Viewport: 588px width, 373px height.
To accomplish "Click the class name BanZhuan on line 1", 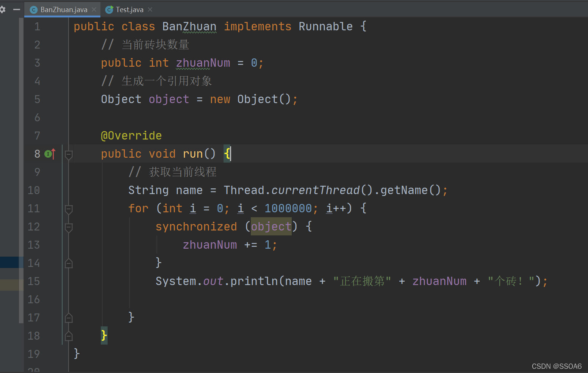I will pyautogui.click(x=189, y=27).
